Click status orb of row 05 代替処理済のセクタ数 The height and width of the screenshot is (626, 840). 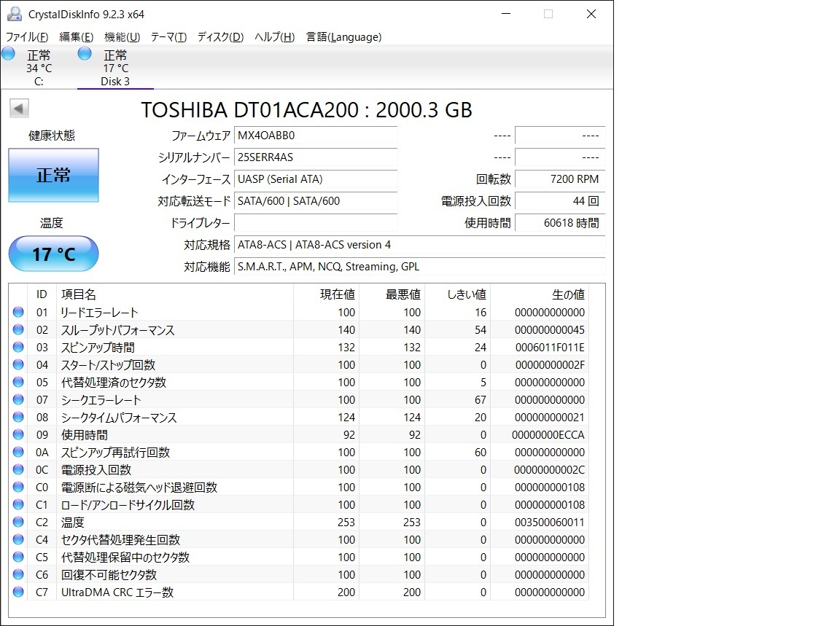[18, 382]
